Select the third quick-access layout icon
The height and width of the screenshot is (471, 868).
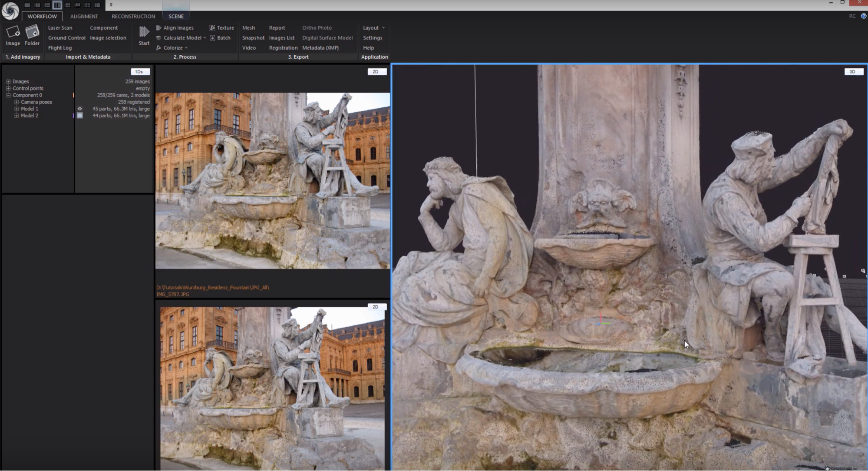pos(47,5)
